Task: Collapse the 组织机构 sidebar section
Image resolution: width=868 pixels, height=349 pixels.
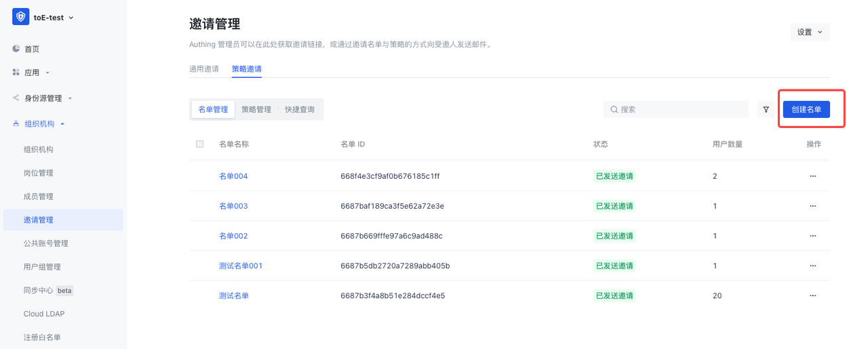Action: point(39,124)
